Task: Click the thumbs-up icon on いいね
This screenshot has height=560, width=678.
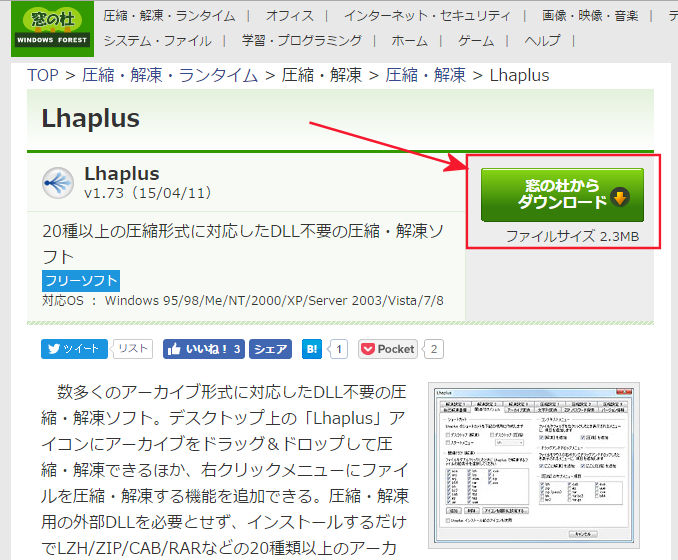Action: (174, 349)
